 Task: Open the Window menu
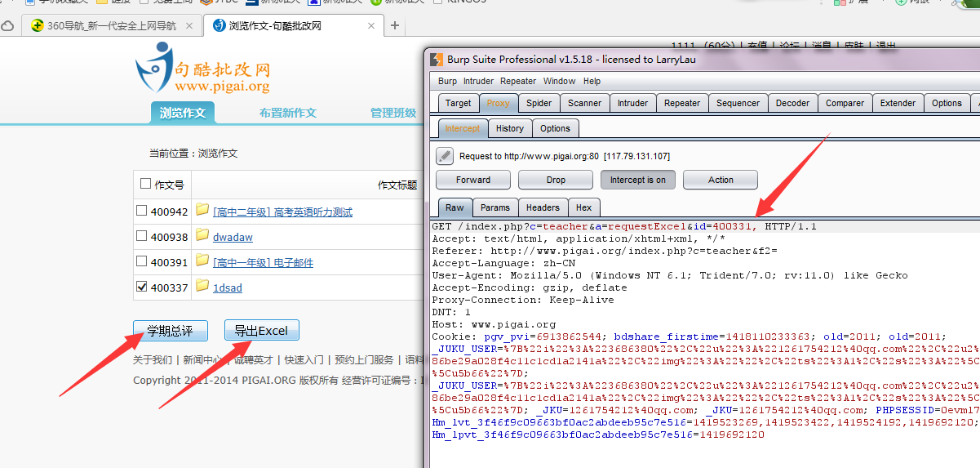pos(559,81)
